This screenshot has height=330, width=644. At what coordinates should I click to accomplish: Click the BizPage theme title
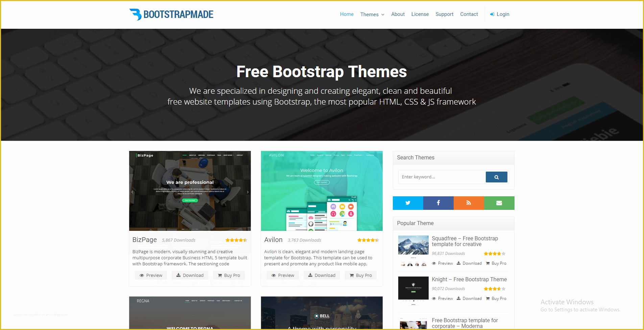coord(144,240)
